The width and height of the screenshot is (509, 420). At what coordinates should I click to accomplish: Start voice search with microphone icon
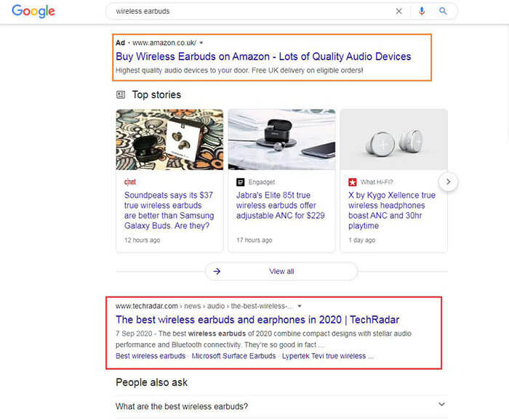point(422,12)
